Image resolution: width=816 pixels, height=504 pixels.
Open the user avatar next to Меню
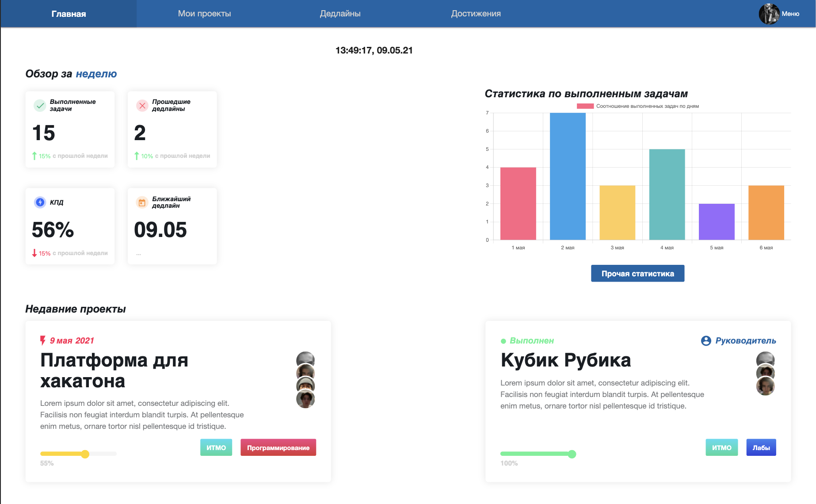(770, 14)
